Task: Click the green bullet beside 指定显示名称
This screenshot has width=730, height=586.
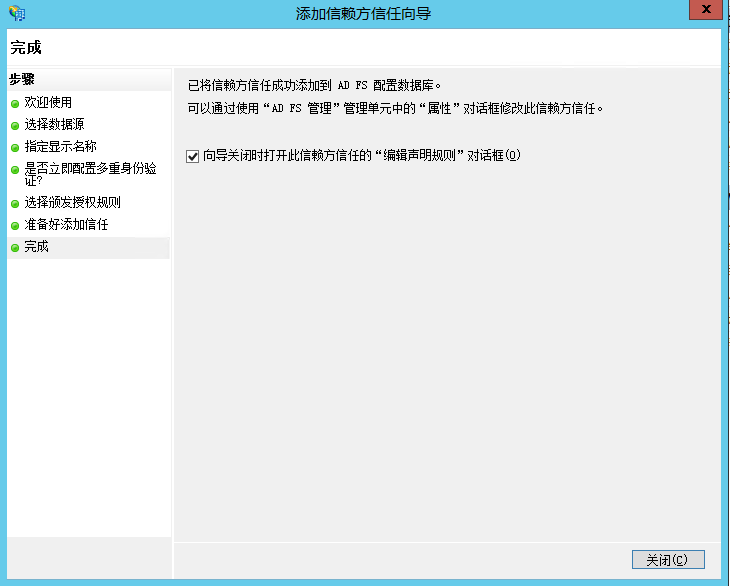Action: [15, 147]
